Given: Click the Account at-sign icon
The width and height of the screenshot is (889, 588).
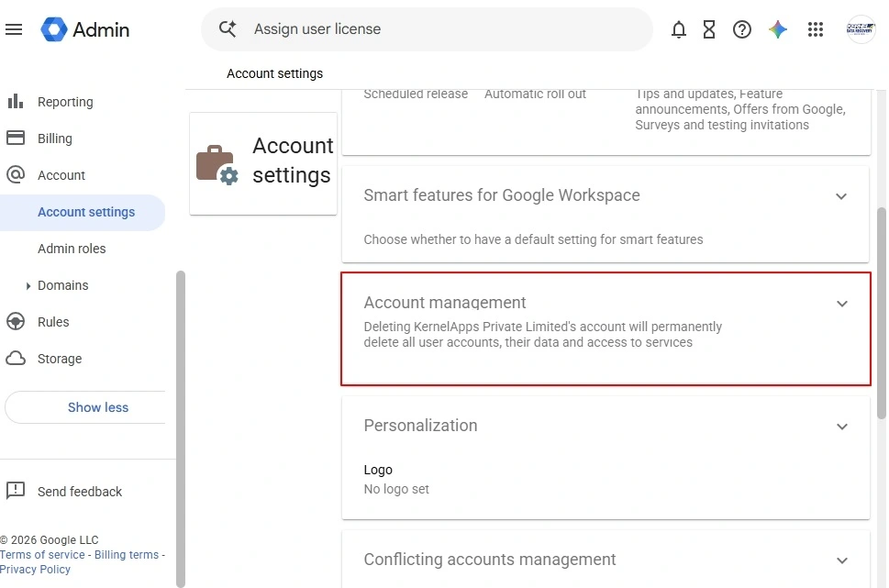Looking at the screenshot, I should tap(16, 174).
